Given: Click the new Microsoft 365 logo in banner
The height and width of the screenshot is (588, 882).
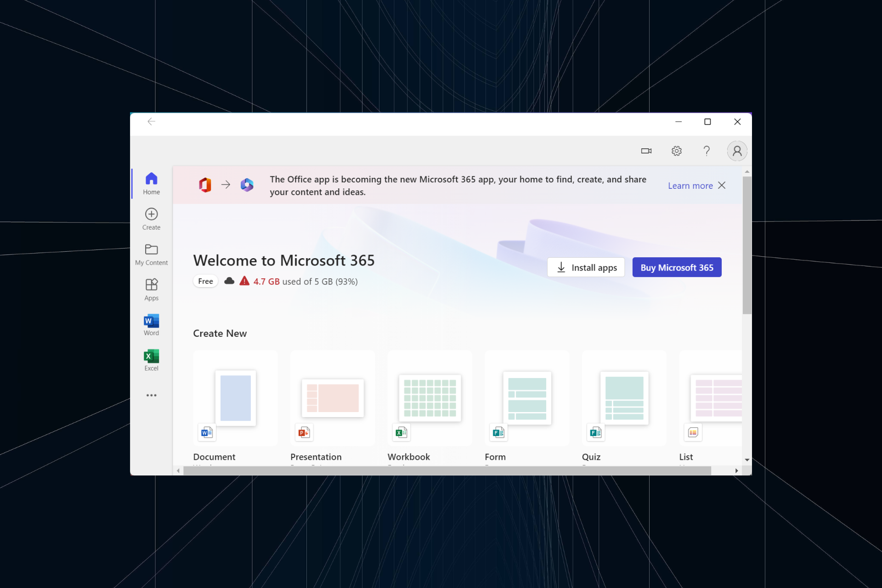Looking at the screenshot, I should pyautogui.click(x=247, y=185).
